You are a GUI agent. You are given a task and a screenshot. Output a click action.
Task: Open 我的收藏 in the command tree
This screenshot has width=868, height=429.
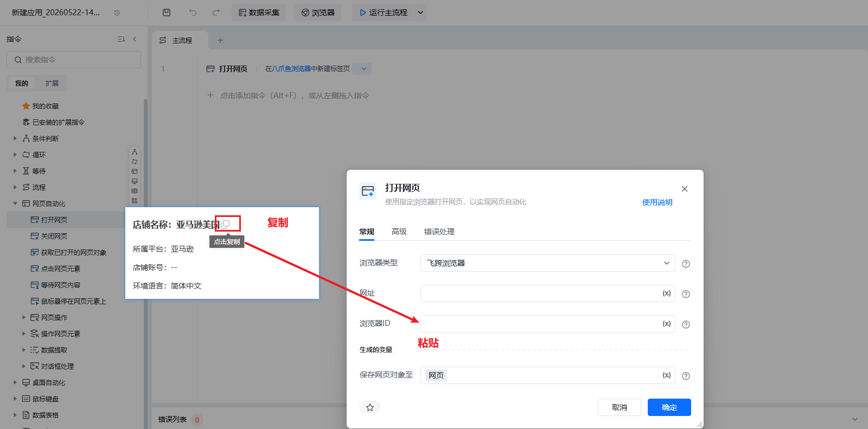pos(46,106)
